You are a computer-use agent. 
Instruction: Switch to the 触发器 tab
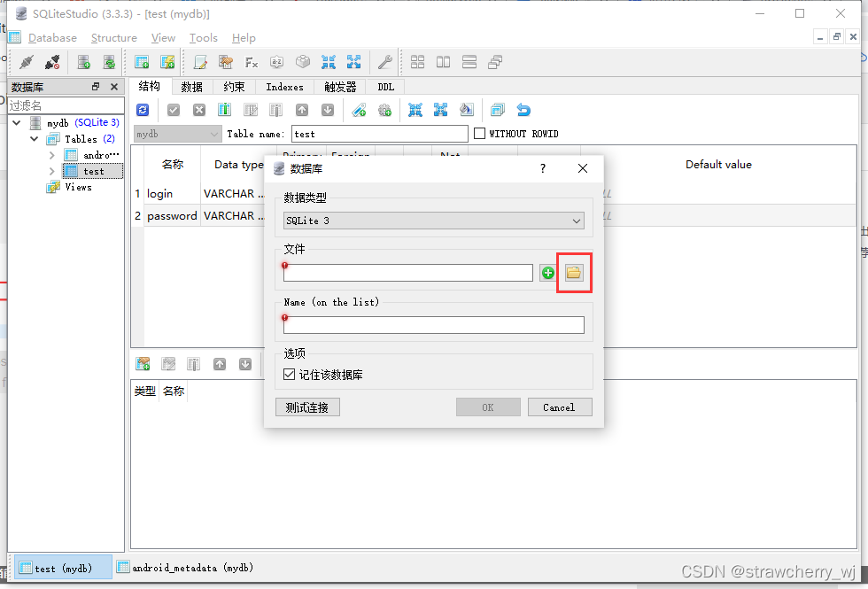pos(340,87)
